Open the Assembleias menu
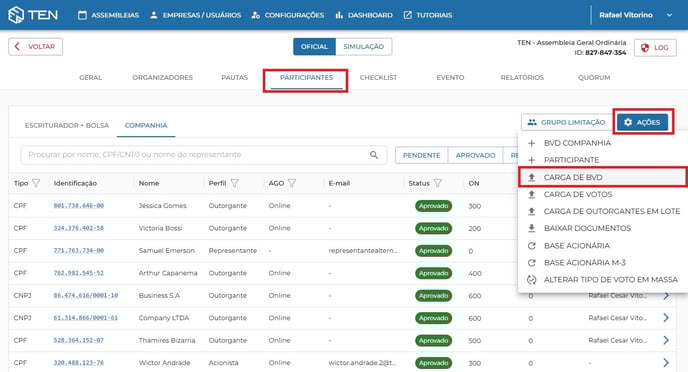This screenshot has width=688, height=372. pos(108,15)
